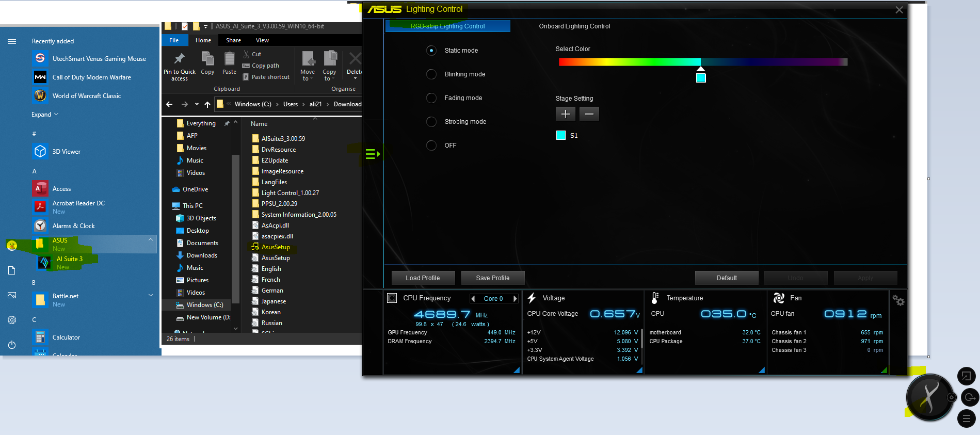This screenshot has height=435, width=980.
Task: Click the round AI Suite launcher
Action: coord(929,397)
